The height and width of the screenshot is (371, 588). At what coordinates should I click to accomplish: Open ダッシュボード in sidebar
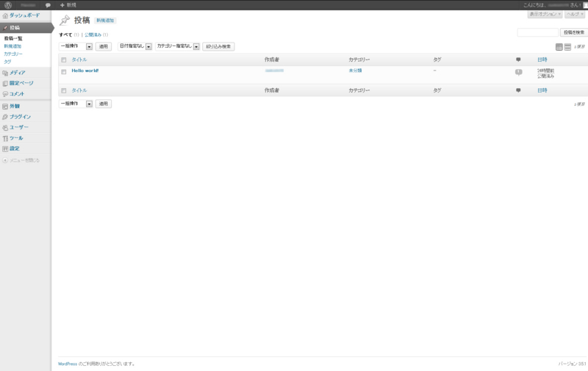click(x=24, y=15)
